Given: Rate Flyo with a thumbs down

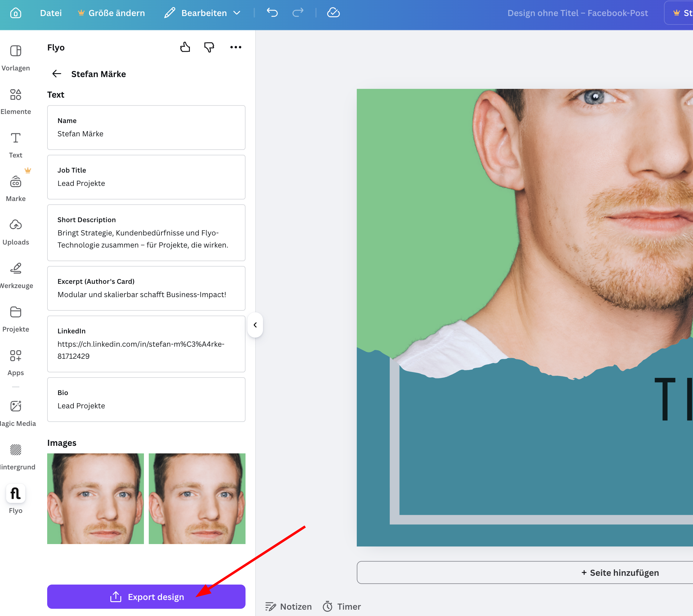Looking at the screenshot, I should [x=209, y=47].
